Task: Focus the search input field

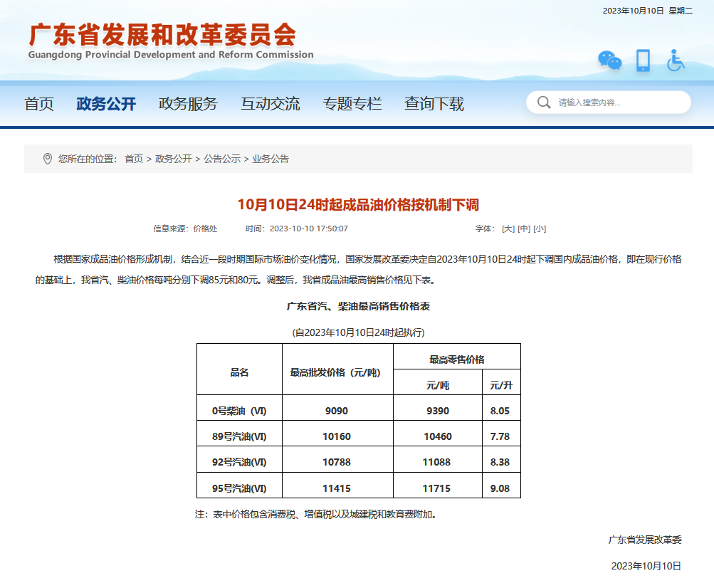Action: 609,102
